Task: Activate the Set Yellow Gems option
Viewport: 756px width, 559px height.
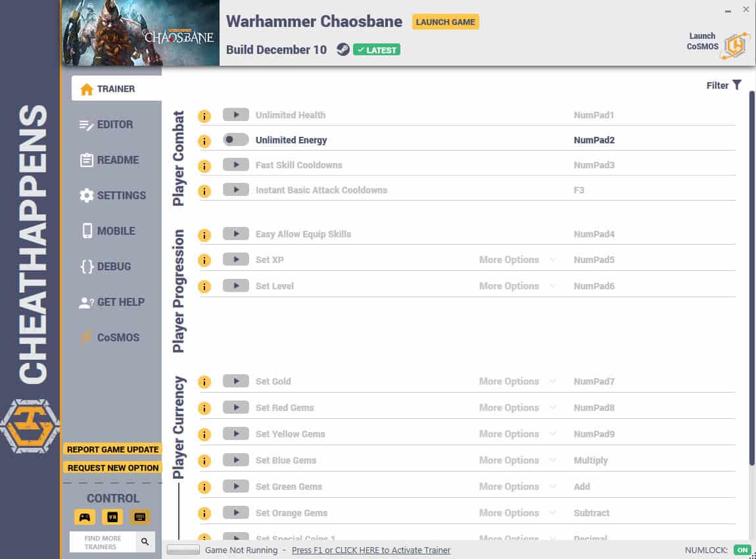Action: [x=236, y=433]
